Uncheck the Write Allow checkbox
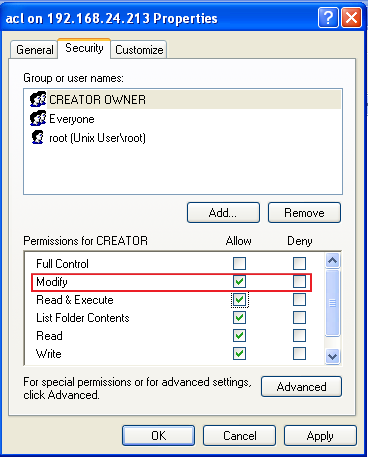 239,353
